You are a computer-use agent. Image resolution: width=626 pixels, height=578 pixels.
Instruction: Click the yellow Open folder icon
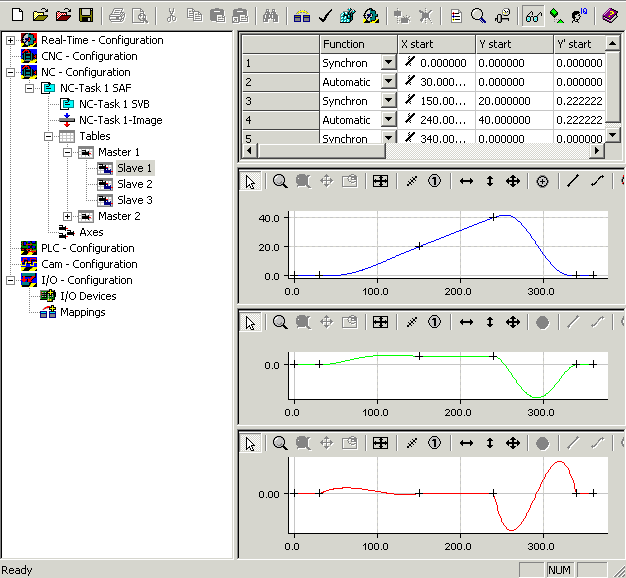[x=40, y=16]
